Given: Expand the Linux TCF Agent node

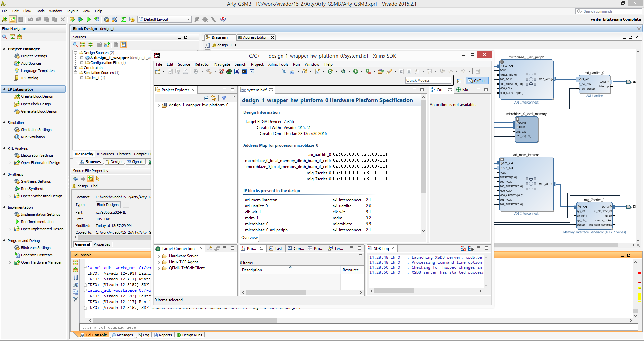Looking at the screenshot, I should click(x=159, y=262).
